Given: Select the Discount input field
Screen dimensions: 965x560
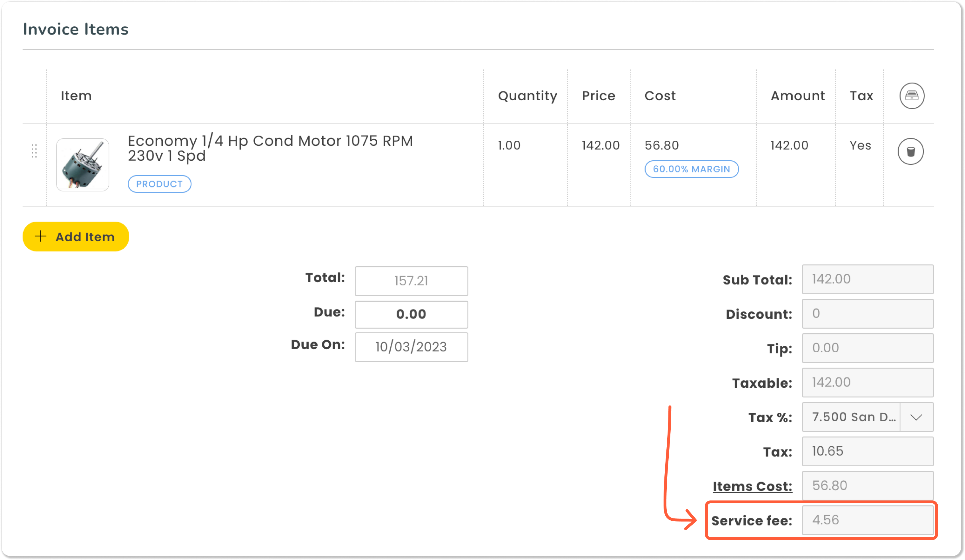Looking at the screenshot, I should click(867, 314).
